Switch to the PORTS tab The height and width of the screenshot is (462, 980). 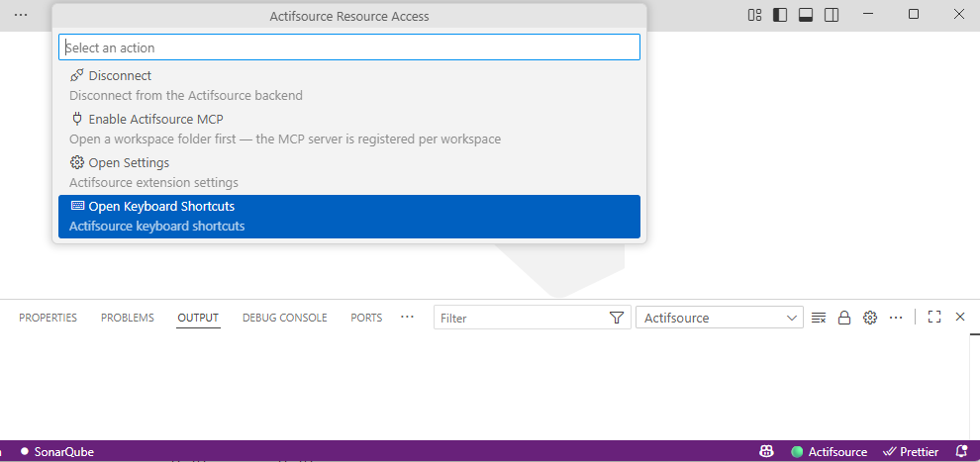click(x=366, y=318)
